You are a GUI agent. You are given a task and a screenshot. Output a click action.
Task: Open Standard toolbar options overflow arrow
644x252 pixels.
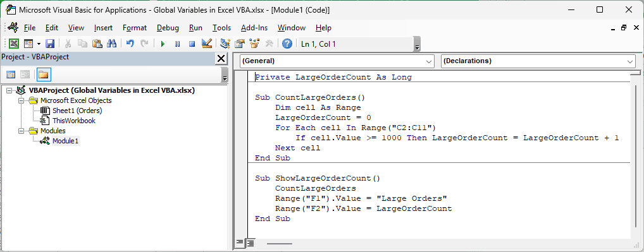tap(418, 45)
